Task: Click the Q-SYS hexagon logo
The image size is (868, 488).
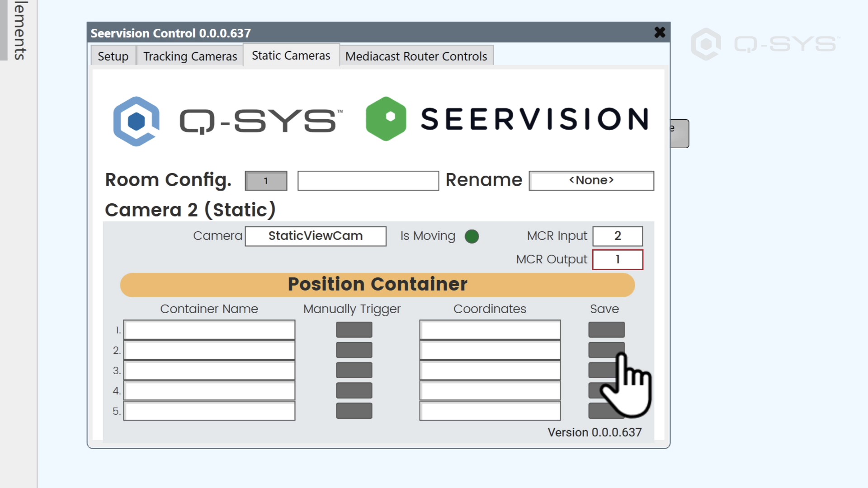Action: (136, 121)
